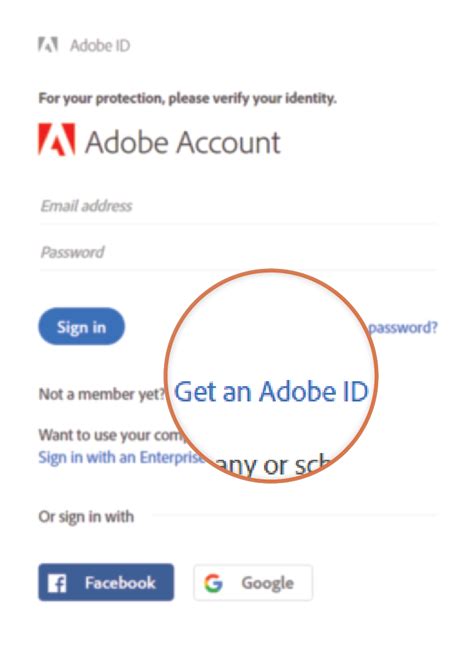Viewport: 474px width, 655px height.
Task: Click the 'Or sign in with' label
Action: (x=86, y=517)
